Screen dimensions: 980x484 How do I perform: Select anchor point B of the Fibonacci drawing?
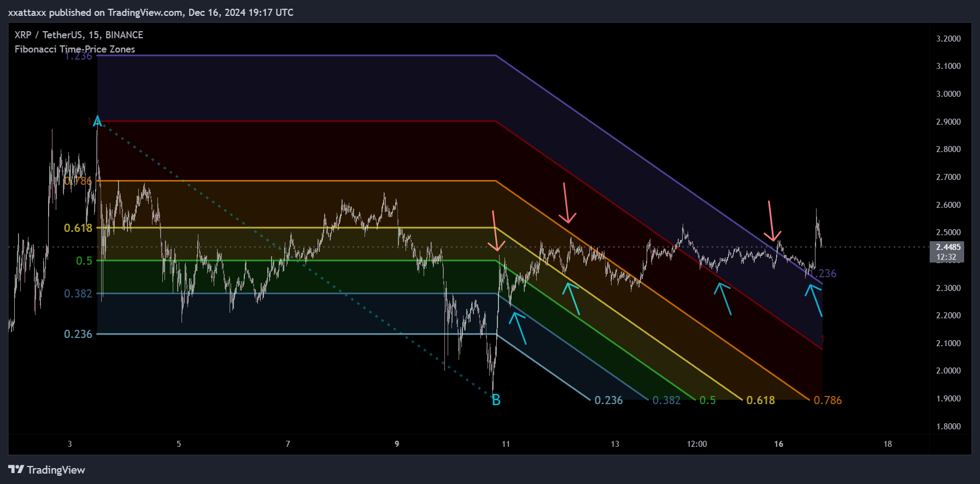(x=496, y=400)
